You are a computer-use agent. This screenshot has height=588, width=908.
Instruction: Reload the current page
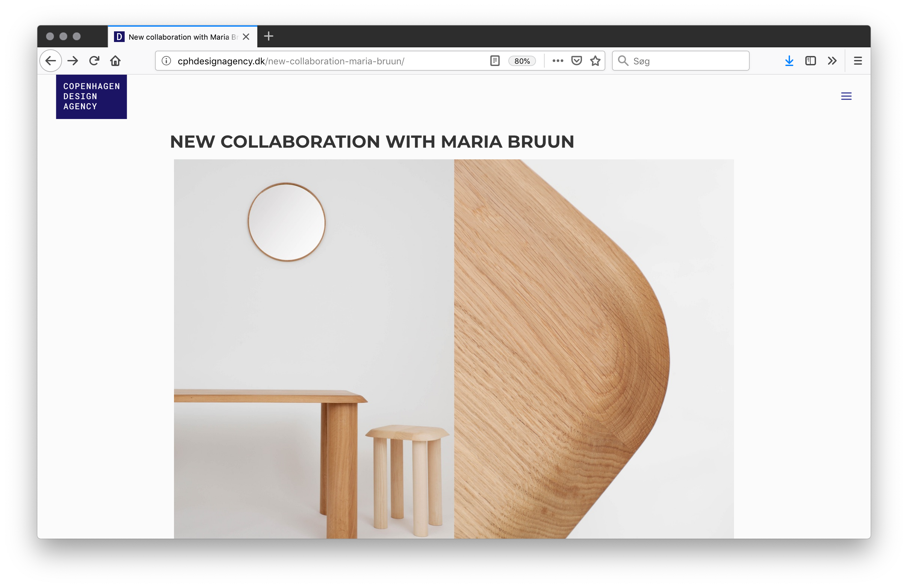tap(94, 61)
